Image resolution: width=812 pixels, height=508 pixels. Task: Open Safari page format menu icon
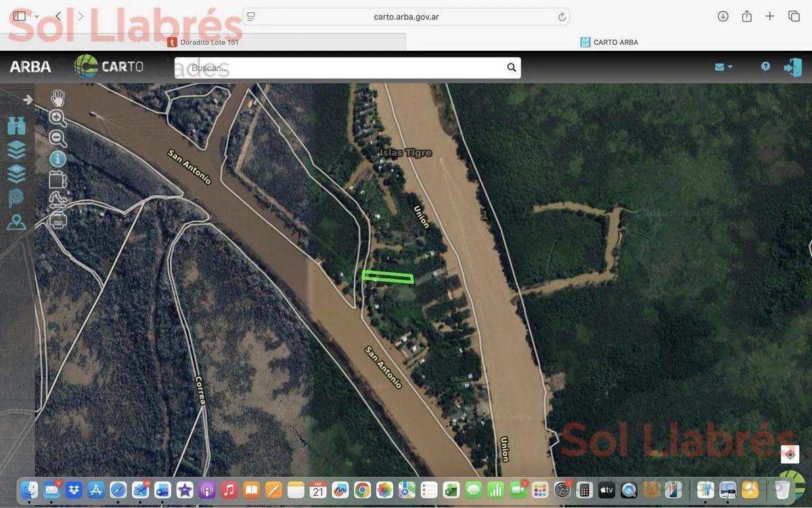pyautogui.click(x=251, y=16)
